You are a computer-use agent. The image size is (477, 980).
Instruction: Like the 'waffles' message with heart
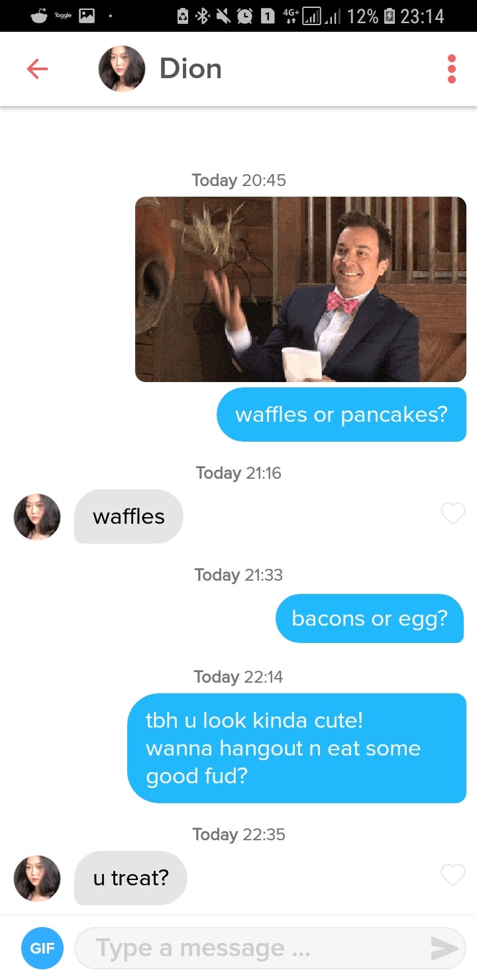point(453,513)
